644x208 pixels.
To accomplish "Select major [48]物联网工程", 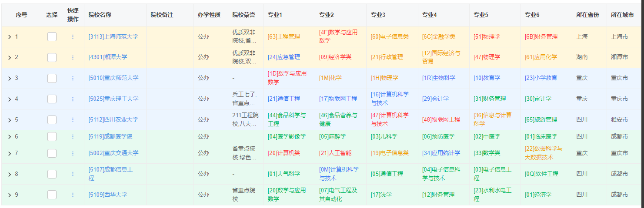I will [x=441, y=120].
